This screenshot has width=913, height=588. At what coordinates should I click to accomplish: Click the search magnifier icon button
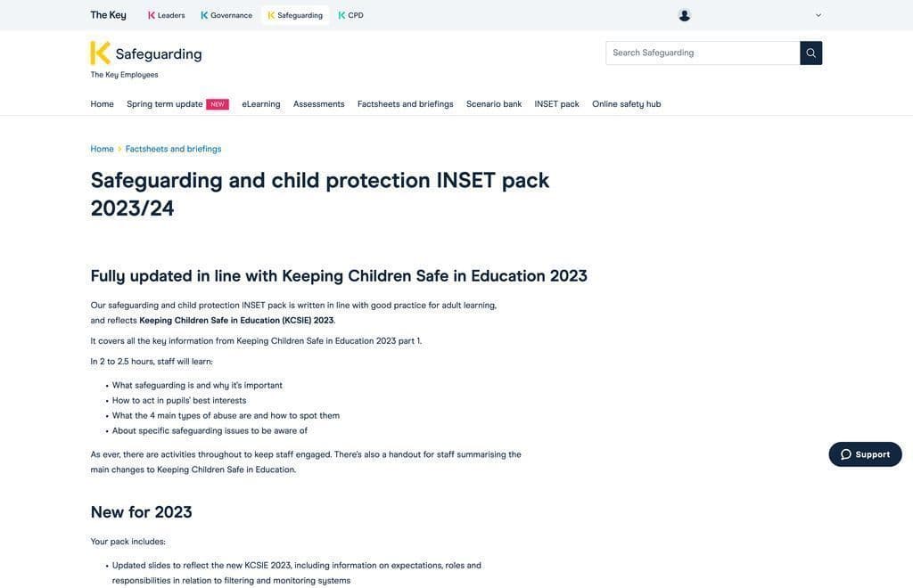810,53
